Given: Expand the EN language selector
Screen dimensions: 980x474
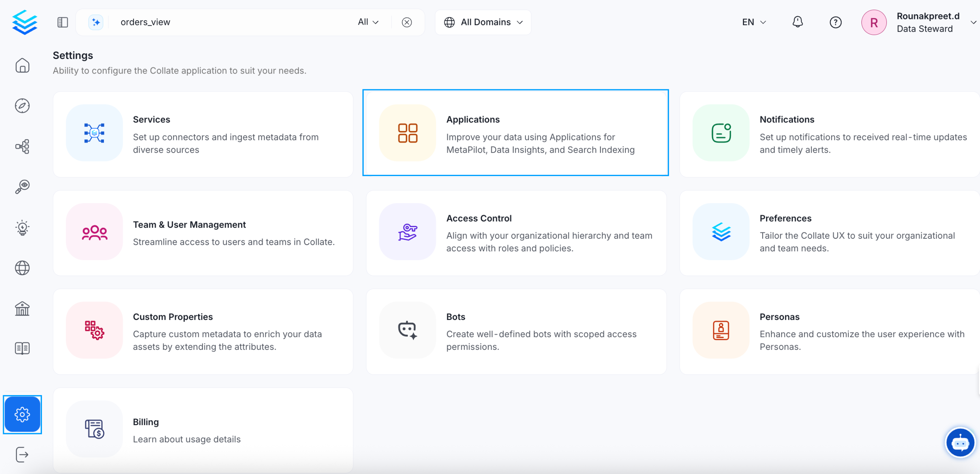Looking at the screenshot, I should (x=754, y=22).
